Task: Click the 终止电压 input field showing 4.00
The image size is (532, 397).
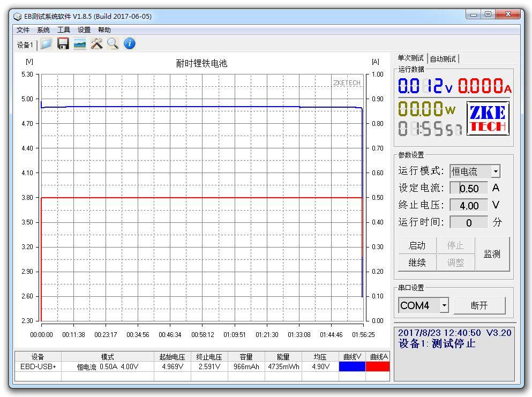Action: tap(469, 205)
